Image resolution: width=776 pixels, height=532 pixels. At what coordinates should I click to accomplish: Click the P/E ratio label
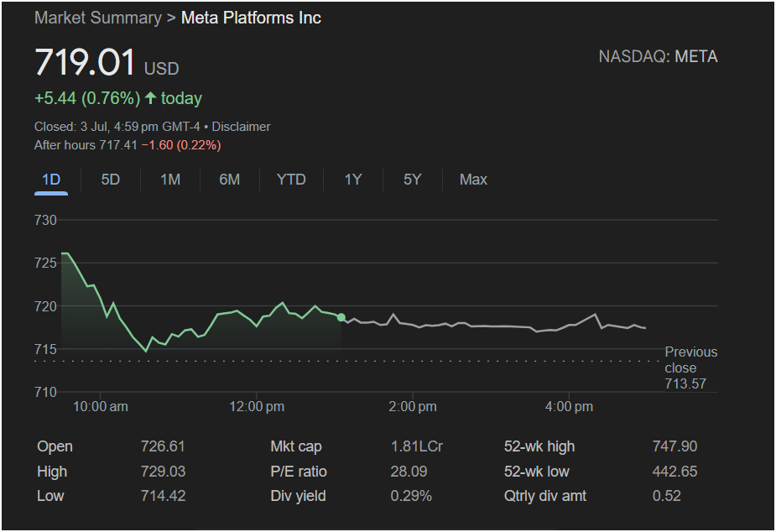(x=299, y=471)
